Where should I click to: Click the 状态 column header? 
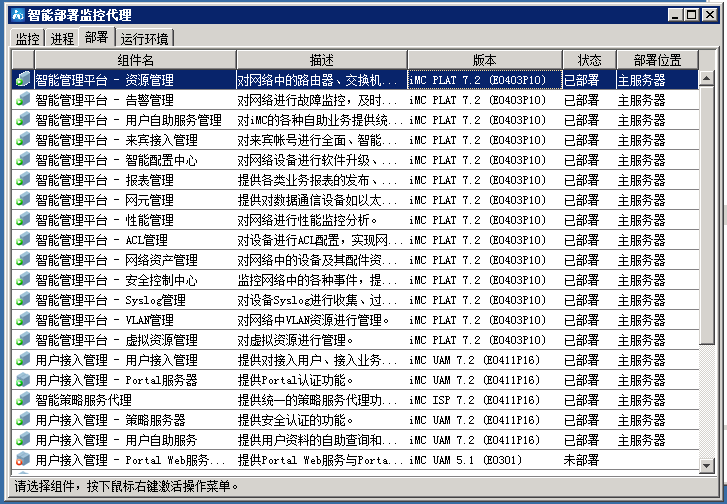[589, 60]
